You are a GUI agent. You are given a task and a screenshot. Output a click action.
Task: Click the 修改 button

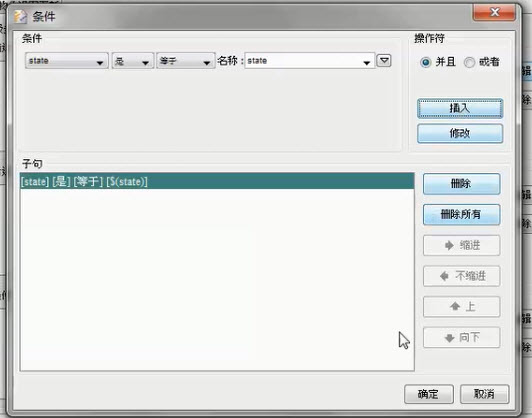[460, 133]
